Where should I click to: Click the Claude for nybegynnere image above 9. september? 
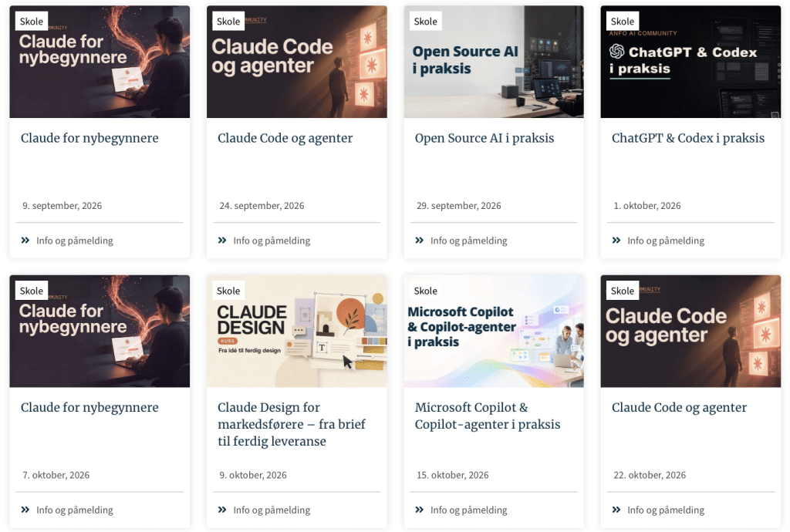[x=100, y=62]
